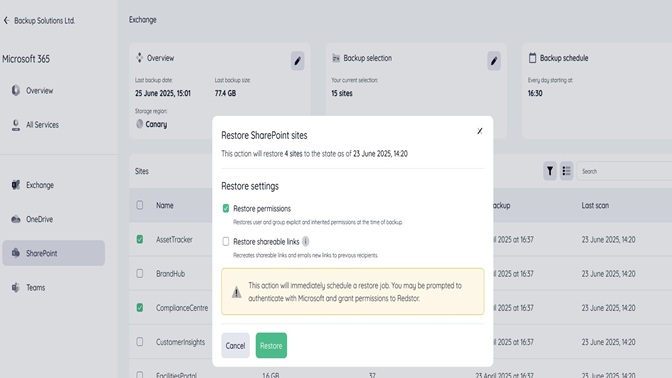Click the All Services icon in sidebar
The height and width of the screenshot is (378, 672).
pos(16,125)
